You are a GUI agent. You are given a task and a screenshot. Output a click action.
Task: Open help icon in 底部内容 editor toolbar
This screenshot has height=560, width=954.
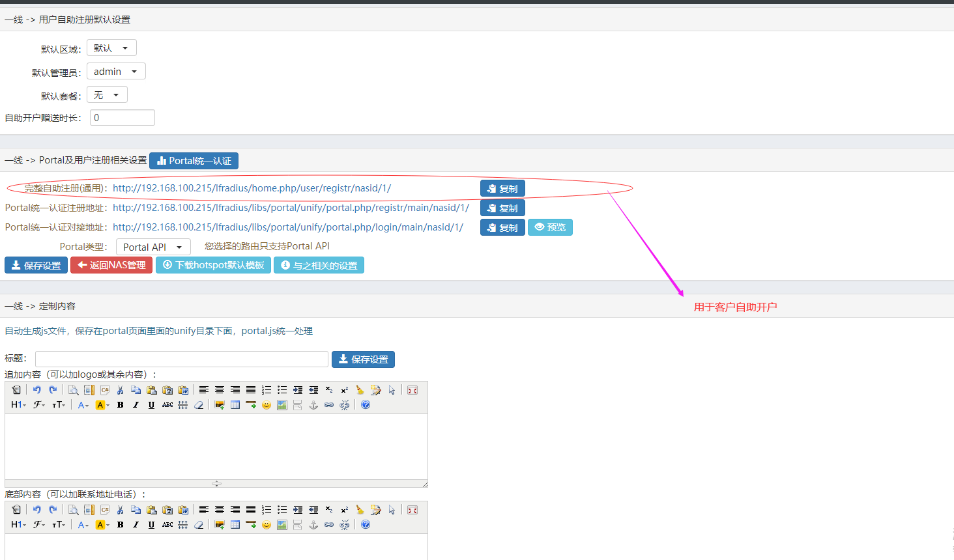click(x=366, y=525)
